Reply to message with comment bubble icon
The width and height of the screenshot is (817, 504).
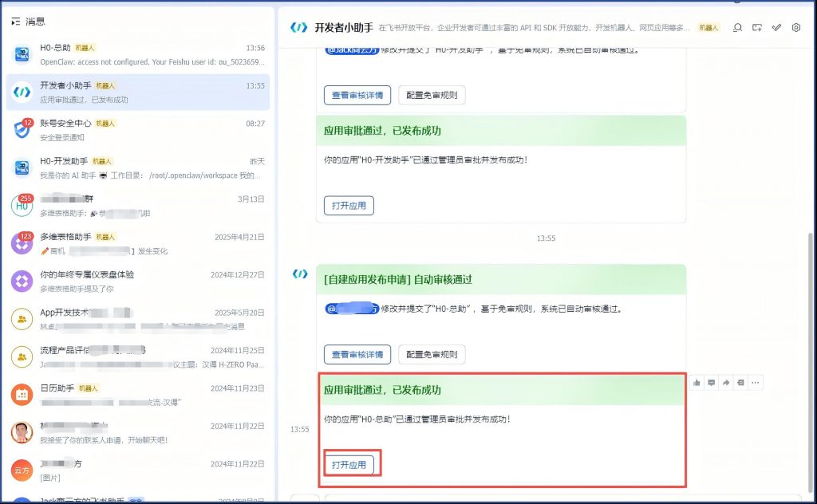pyautogui.click(x=711, y=383)
